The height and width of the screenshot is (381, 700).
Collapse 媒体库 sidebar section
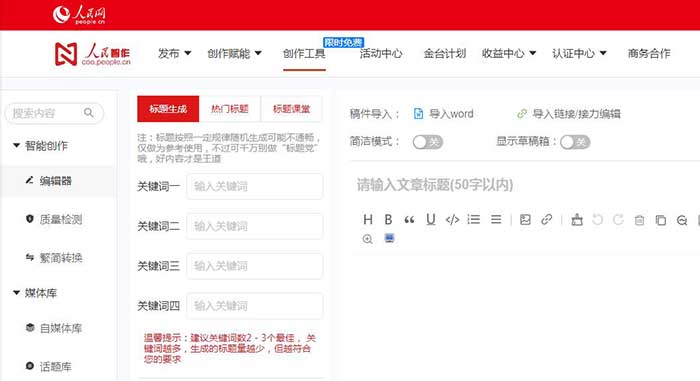coord(35,293)
